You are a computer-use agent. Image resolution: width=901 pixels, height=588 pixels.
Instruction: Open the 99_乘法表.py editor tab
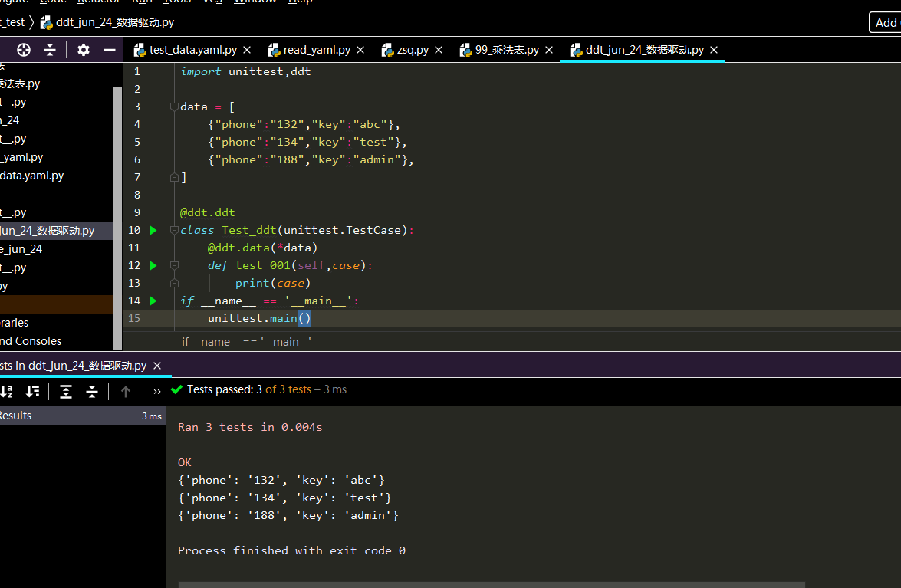coord(506,50)
